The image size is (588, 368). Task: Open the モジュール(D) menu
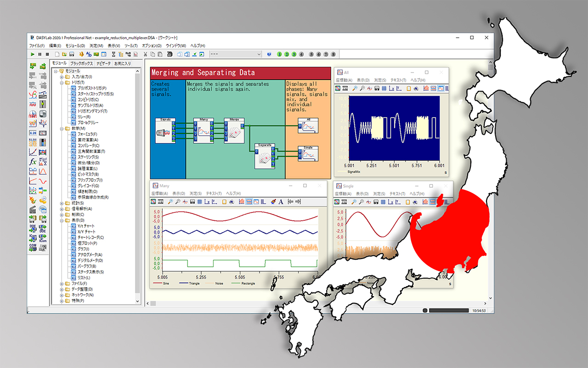pos(75,46)
